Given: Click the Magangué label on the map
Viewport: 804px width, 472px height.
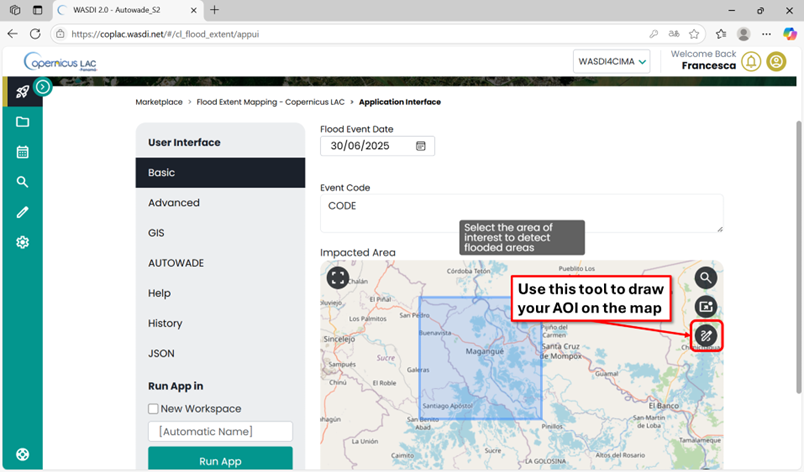Looking at the screenshot, I should point(485,352).
